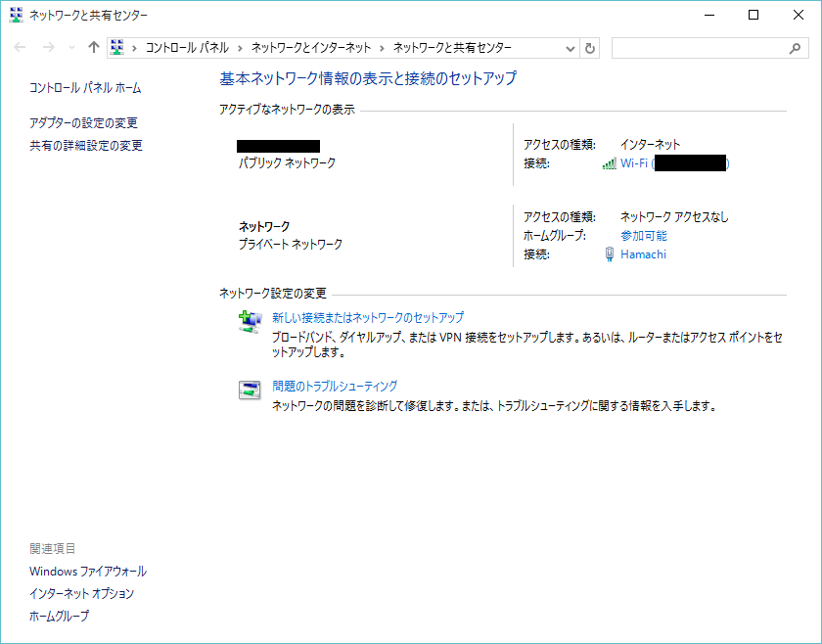Click the new connection setup icon
Viewport: 822px width, 644px height.
[x=251, y=321]
